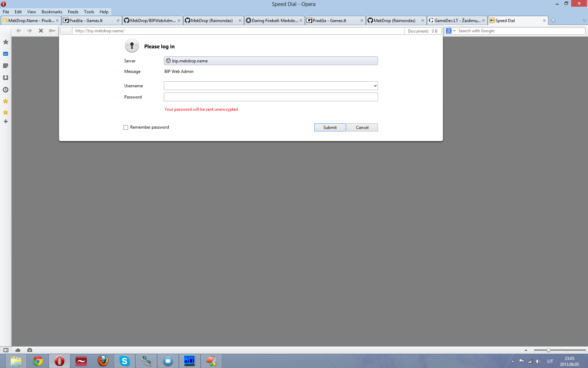Screen dimensions: 588x368
Task: Open the taskbar clock and date
Action: pos(569,361)
